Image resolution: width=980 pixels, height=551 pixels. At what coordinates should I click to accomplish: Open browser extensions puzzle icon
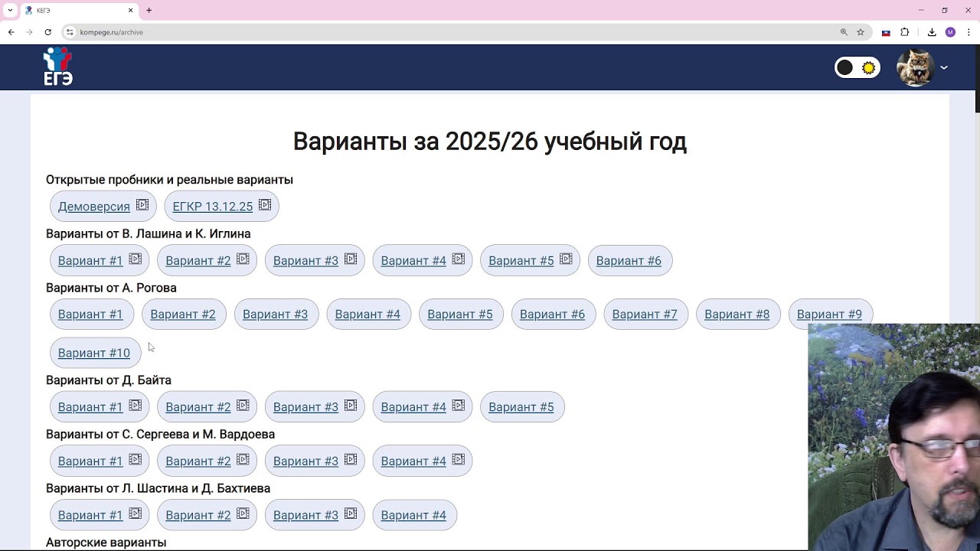coord(905,32)
